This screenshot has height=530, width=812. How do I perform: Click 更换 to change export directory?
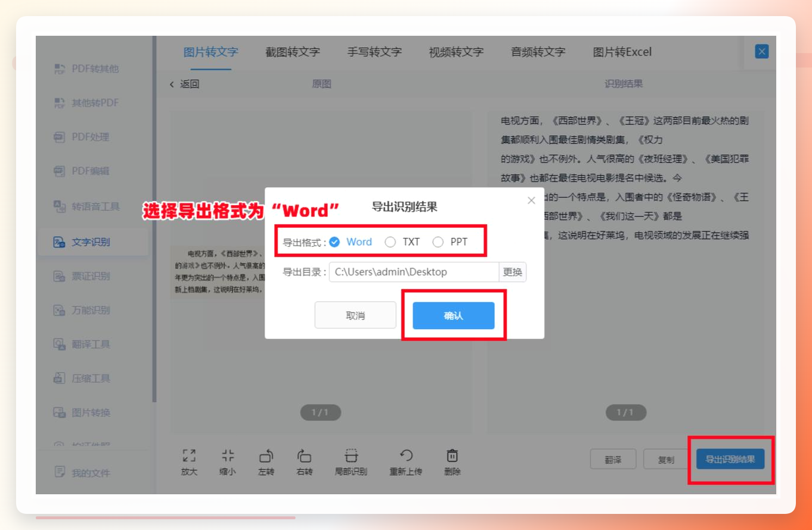[x=513, y=272]
